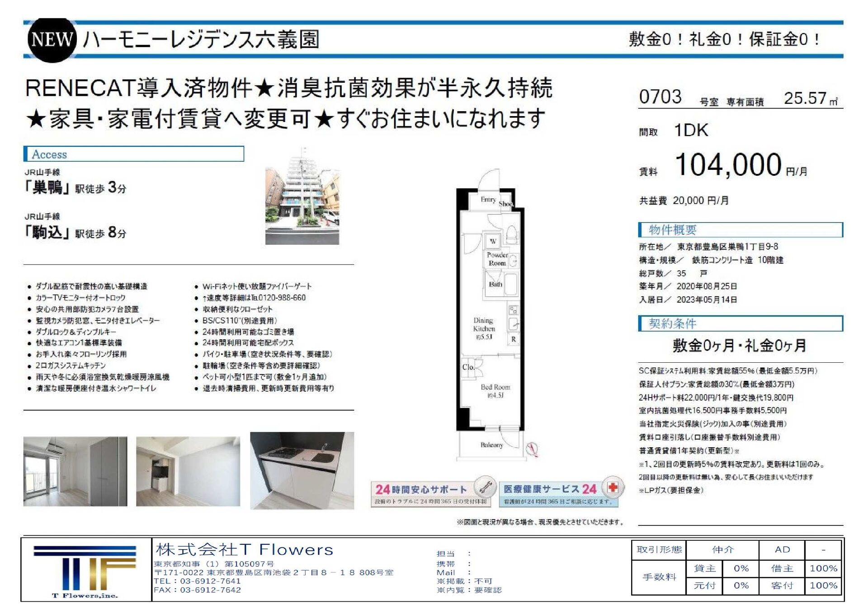This screenshot has height=613, width=868.
Task: Click the red cross medical service icon
Action: pos(613,487)
